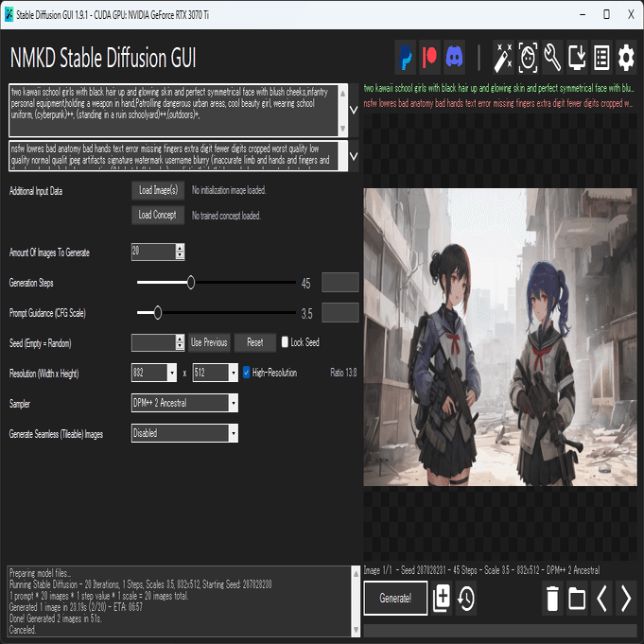Image resolution: width=644 pixels, height=644 pixels.
Task: Click the Load Image(s) button
Action: pyautogui.click(x=158, y=190)
